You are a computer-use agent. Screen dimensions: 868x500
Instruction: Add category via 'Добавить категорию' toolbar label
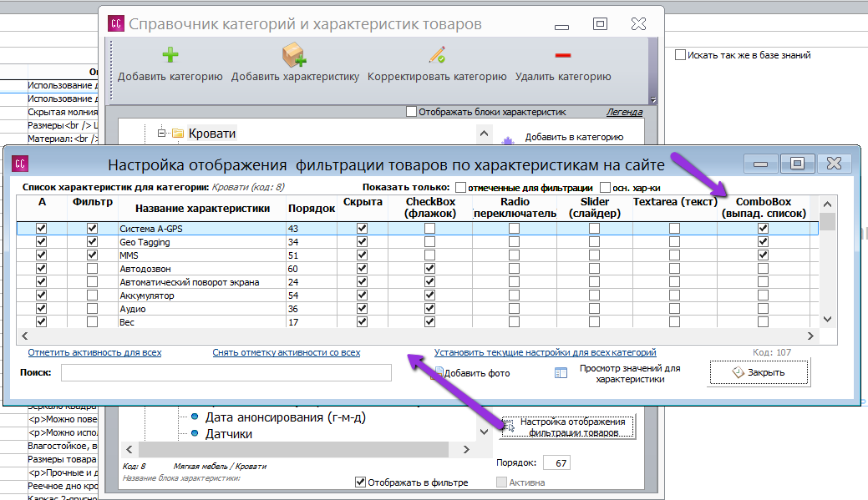[170, 76]
